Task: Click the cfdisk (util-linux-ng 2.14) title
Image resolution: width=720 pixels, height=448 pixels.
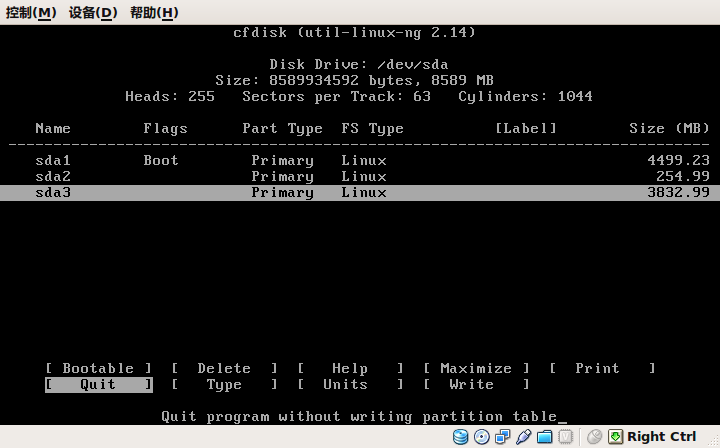Action: (354, 32)
